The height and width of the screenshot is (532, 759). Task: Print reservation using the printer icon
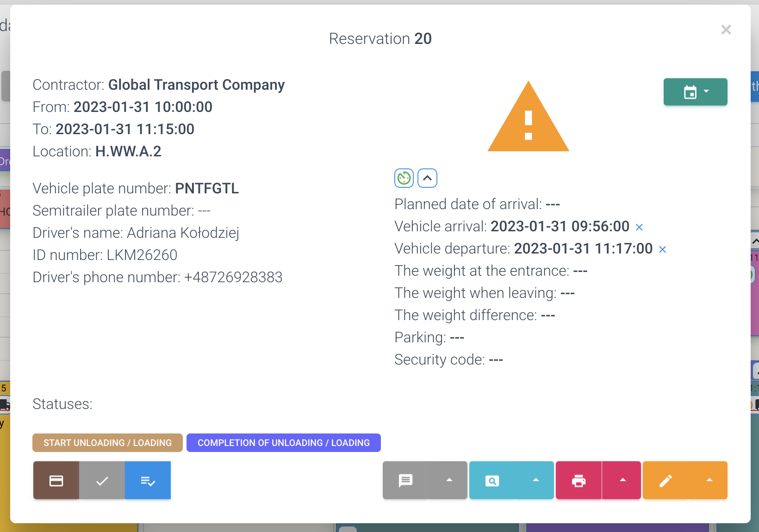pyautogui.click(x=579, y=481)
